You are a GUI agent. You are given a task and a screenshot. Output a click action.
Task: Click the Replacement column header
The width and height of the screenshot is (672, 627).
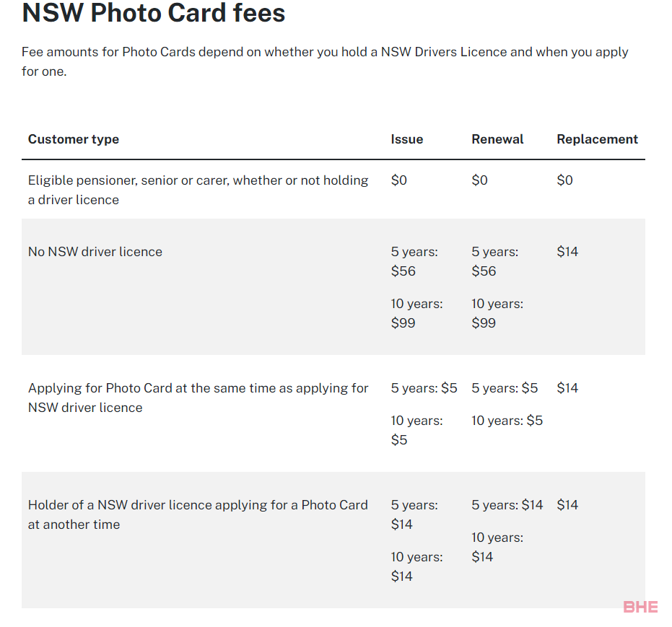597,139
